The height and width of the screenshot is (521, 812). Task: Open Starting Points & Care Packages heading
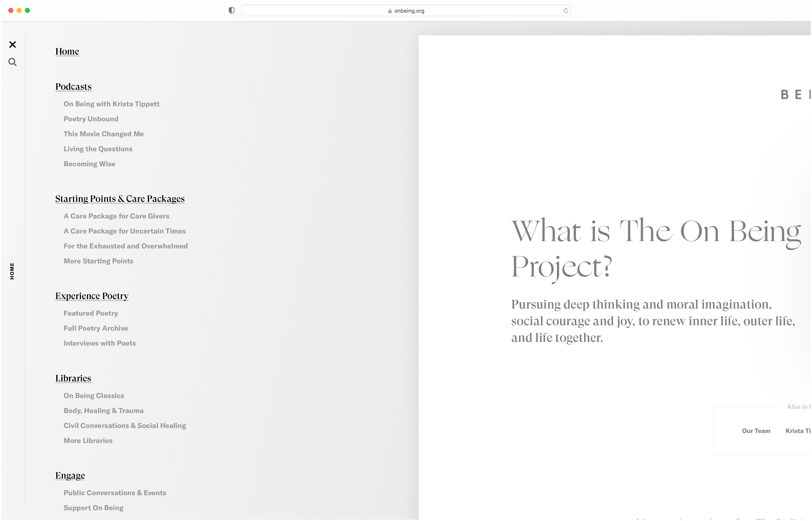pos(120,199)
